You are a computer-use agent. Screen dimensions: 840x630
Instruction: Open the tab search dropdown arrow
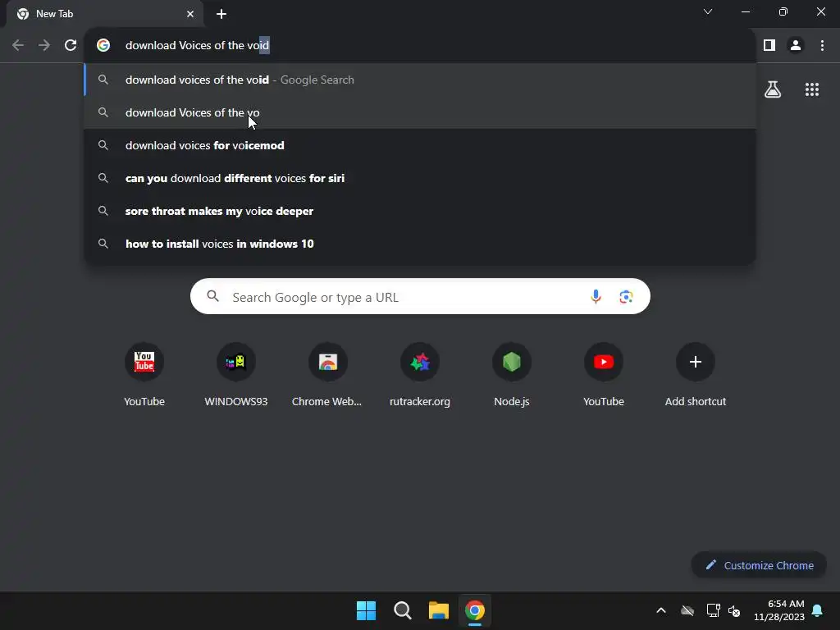708,11
